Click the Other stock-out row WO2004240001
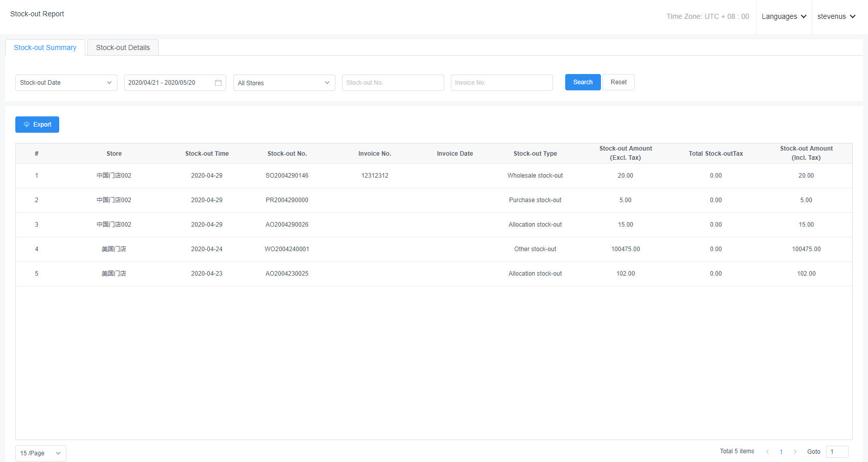The width and height of the screenshot is (868, 462). (x=287, y=249)
